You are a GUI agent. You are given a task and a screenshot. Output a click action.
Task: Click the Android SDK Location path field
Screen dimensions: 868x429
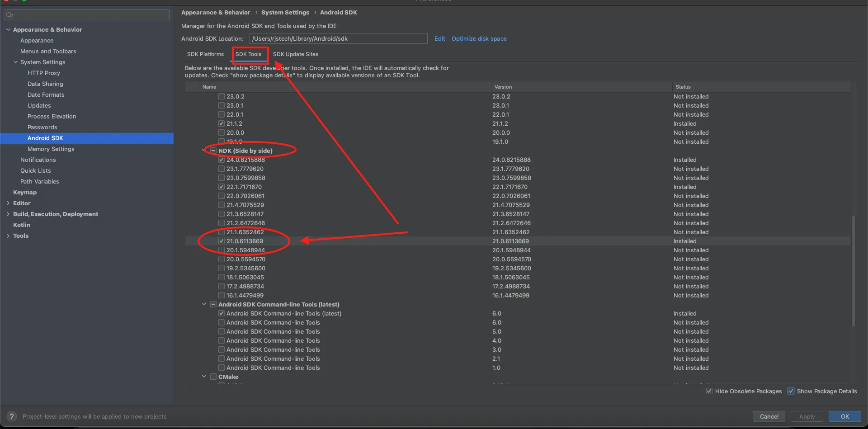tap(339, 38)
